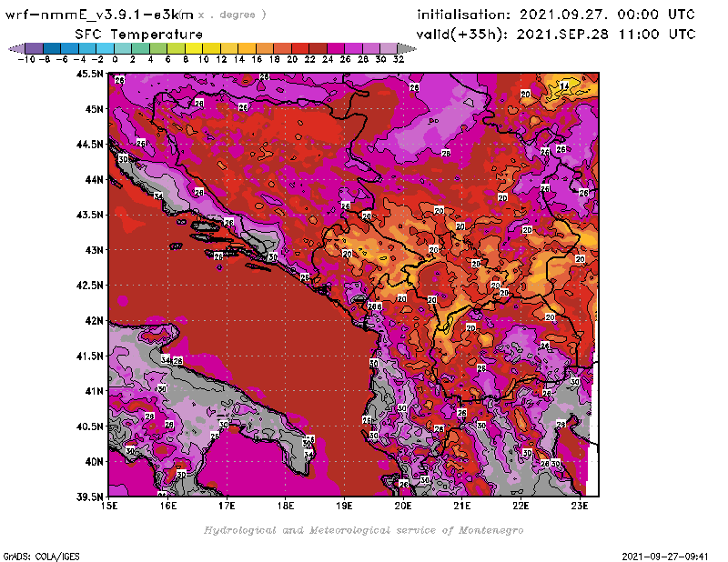The image size is (728, 562).
Task: Click the 'GrADS: COLA/IGES' credit text
Action: [x=41, y=557]
